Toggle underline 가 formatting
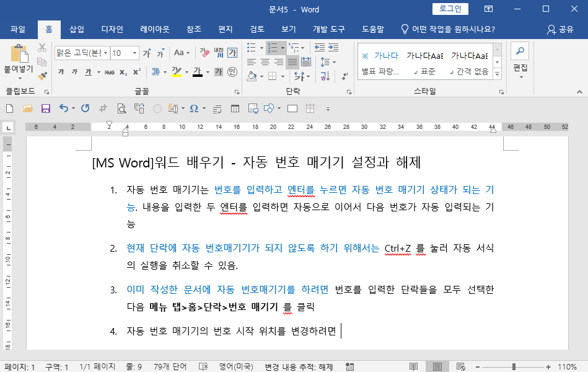The width and height of the screenshot is (588, 372). click(89, 72)
